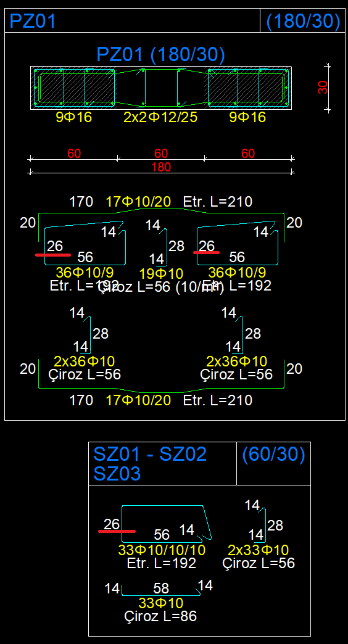Click the Çiroz L=86 text
The height and width of the screenshot is (644, 348).
click(160, 616)
